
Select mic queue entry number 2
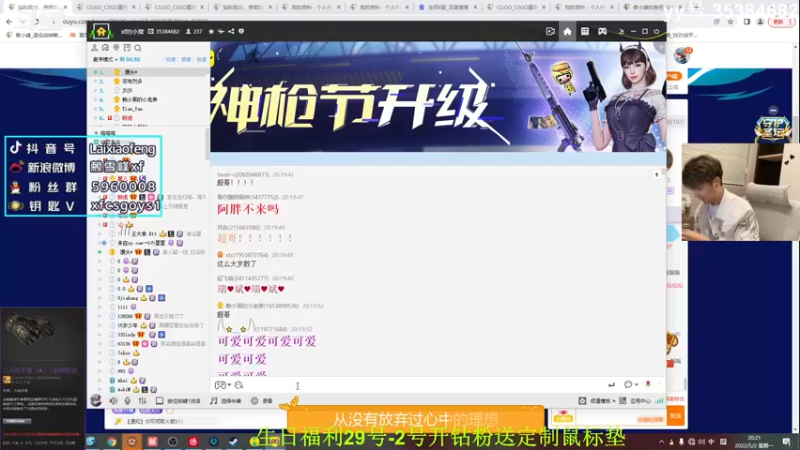[x=149, y=81]
